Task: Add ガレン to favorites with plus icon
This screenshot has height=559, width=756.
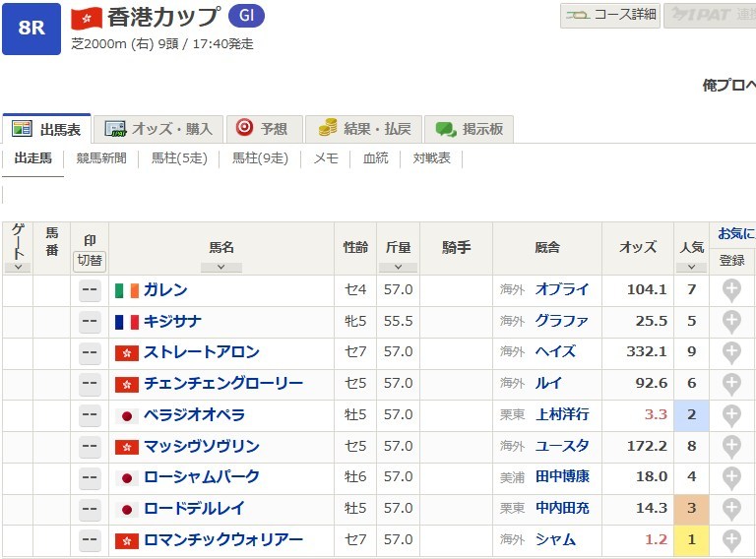Action: pos(731,290)
